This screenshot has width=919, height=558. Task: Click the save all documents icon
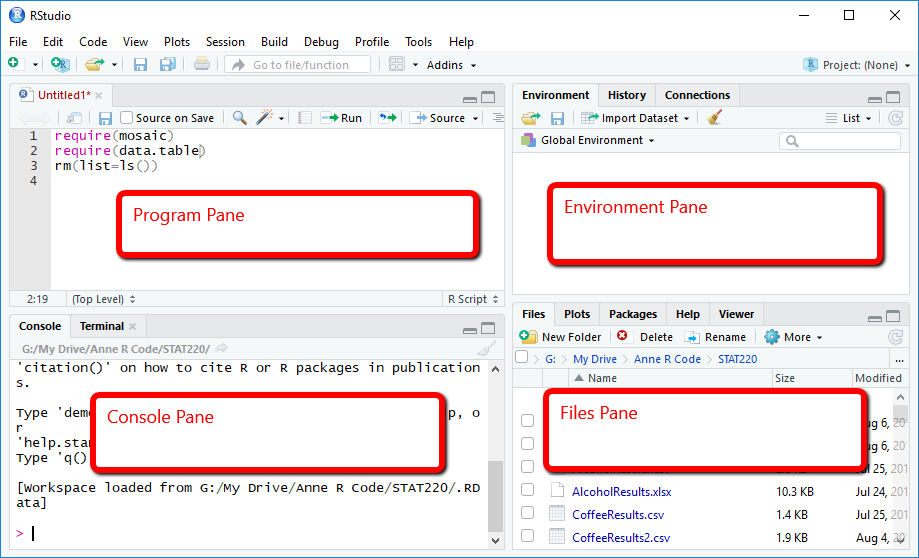coord(168,65)
